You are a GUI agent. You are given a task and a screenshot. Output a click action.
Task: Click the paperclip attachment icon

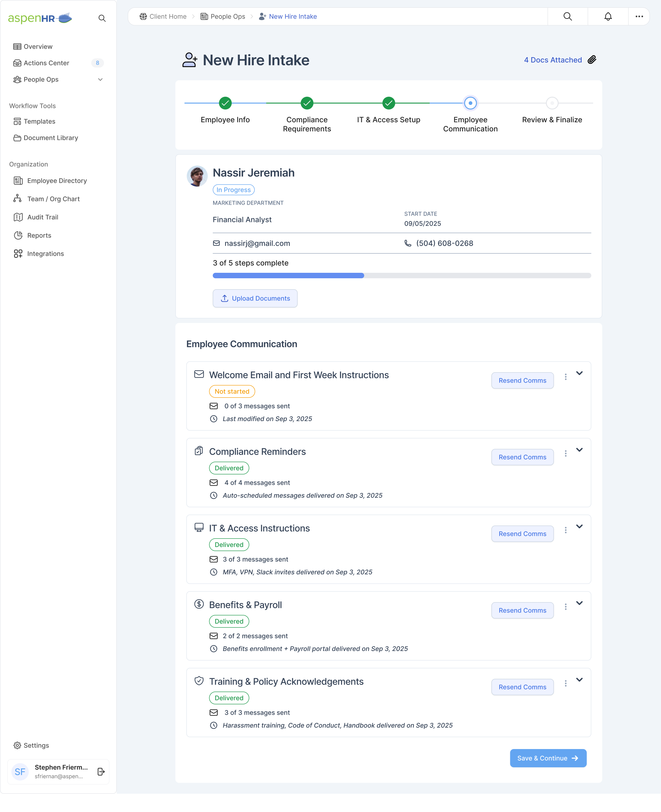tap(592, 60)
